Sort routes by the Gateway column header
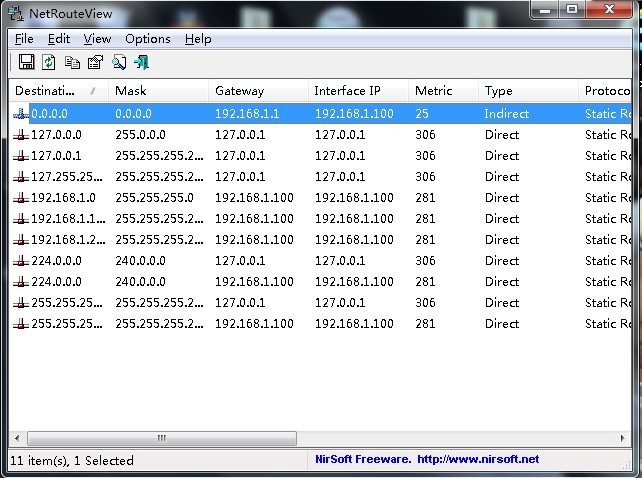 (239, 91)
